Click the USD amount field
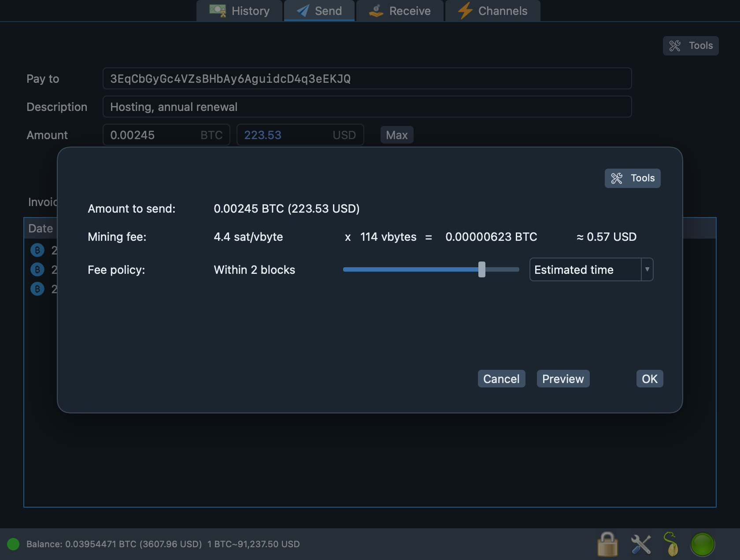Viewport: 740px width, 560px height. coord(300,135)
